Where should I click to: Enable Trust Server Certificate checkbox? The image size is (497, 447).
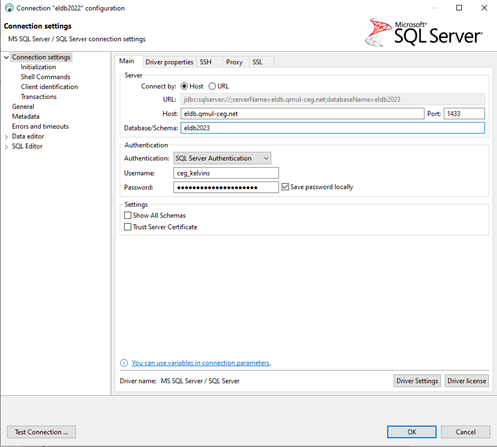pyautogui.click(x=127, y=227)
